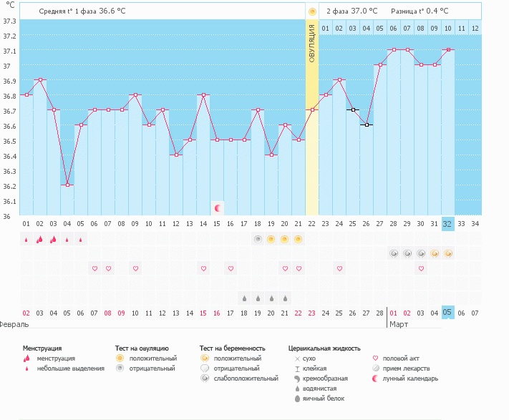509x420 pixels.
Task: Click the moon calendar icon on cycle day 15
Action: 217,208
